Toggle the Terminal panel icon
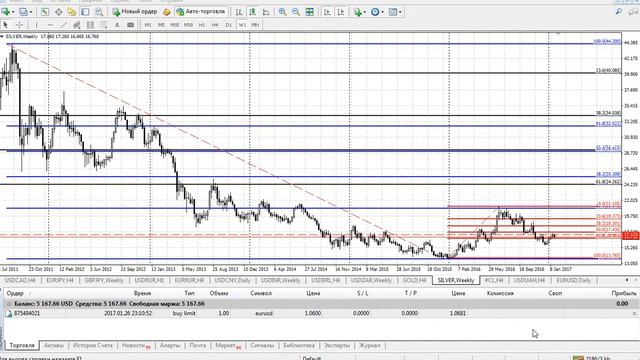640x360 pixels. (x=85, y=12)
